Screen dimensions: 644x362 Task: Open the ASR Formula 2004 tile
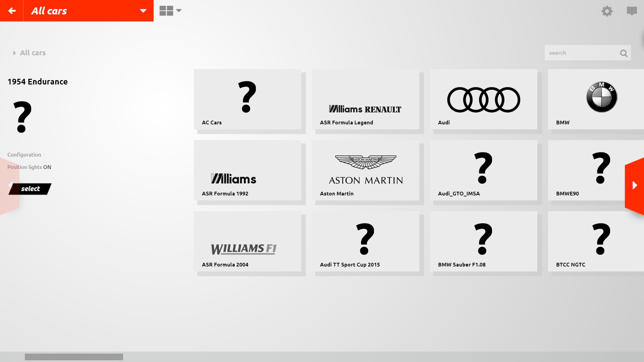pyautogui.click(x=248, y=241)
